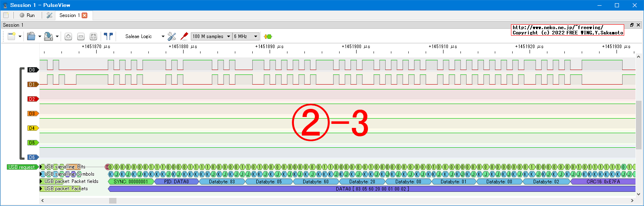Click the horizontal scrollbar thumb

(x=113, y=201)
